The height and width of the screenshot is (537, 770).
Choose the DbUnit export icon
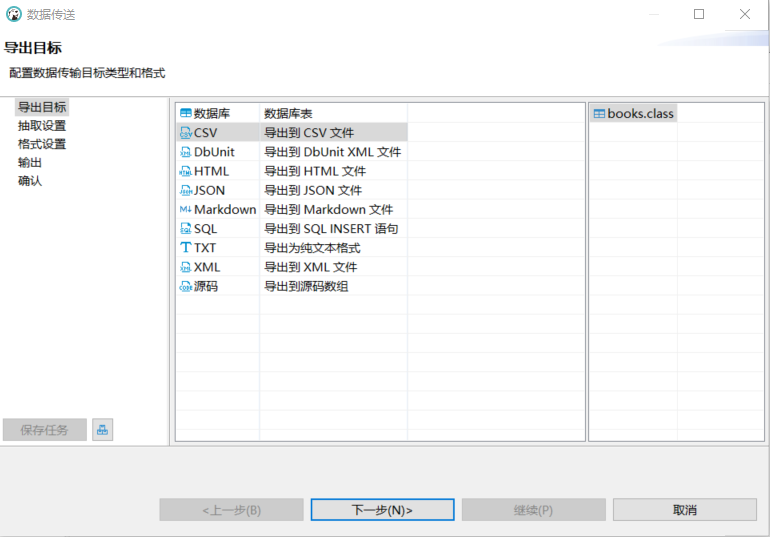[x=185, y=152]
